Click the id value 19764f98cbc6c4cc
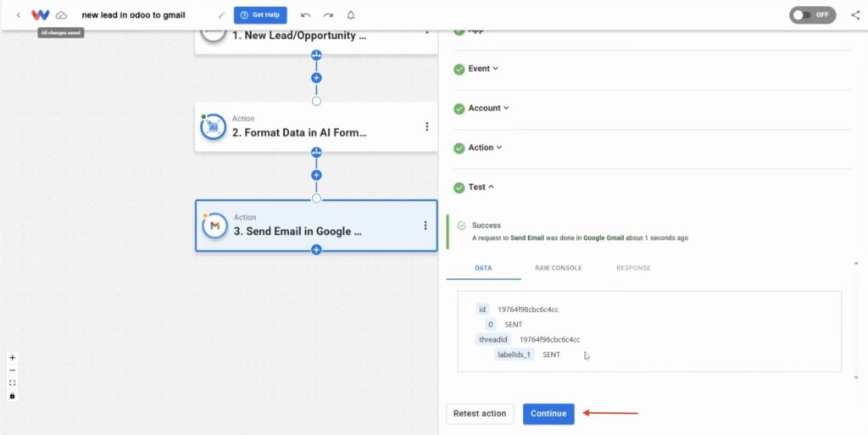This screenshot has width=868, height=435. [x=527, y=310]
